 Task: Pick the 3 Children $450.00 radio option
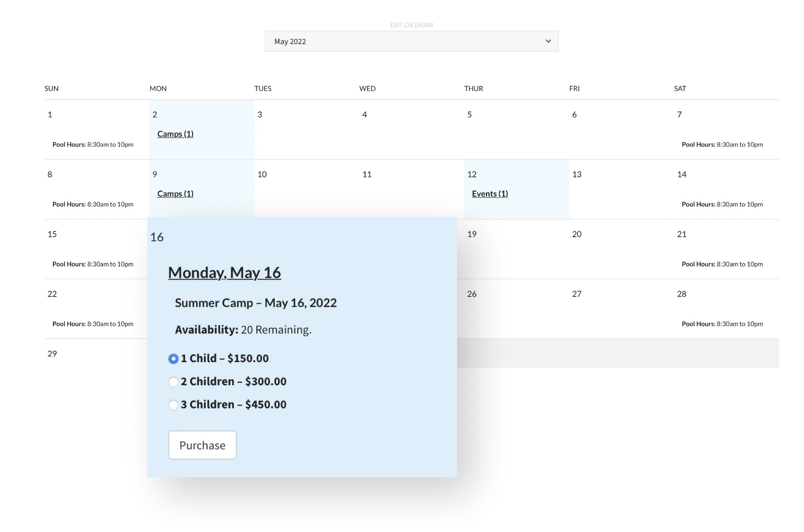coord(173,405)
